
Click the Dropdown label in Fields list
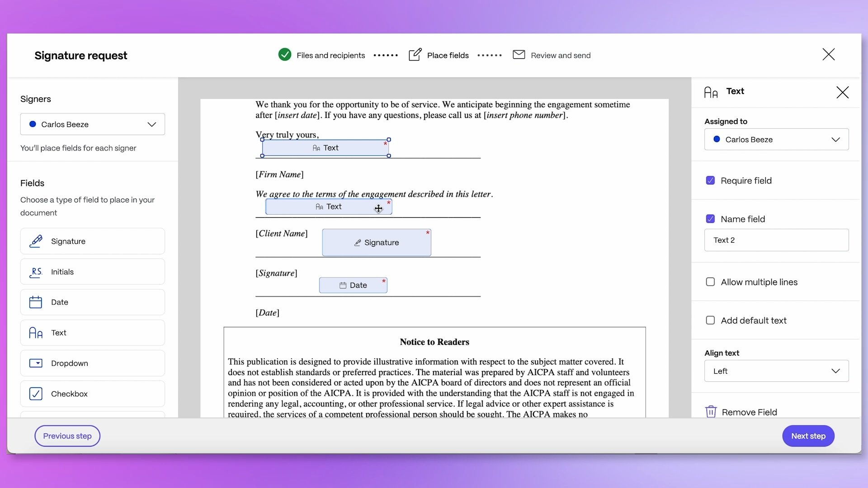pyautogui.click(x=70, y=363)
